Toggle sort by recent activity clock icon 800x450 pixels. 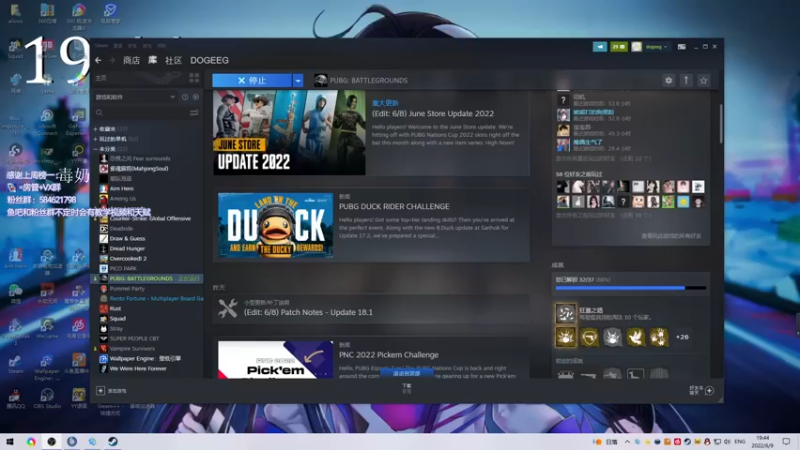pos(185,97)
